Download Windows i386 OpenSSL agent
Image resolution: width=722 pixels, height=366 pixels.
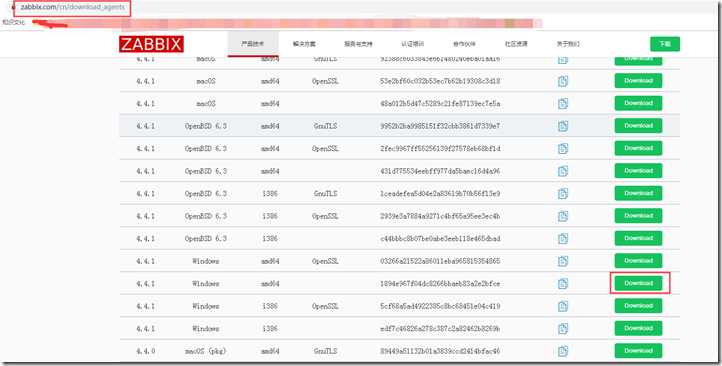pos(638,306)
